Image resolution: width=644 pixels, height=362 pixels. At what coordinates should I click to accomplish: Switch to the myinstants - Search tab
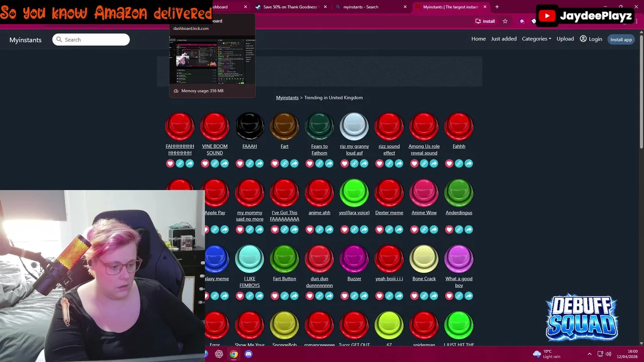[371, 7]
